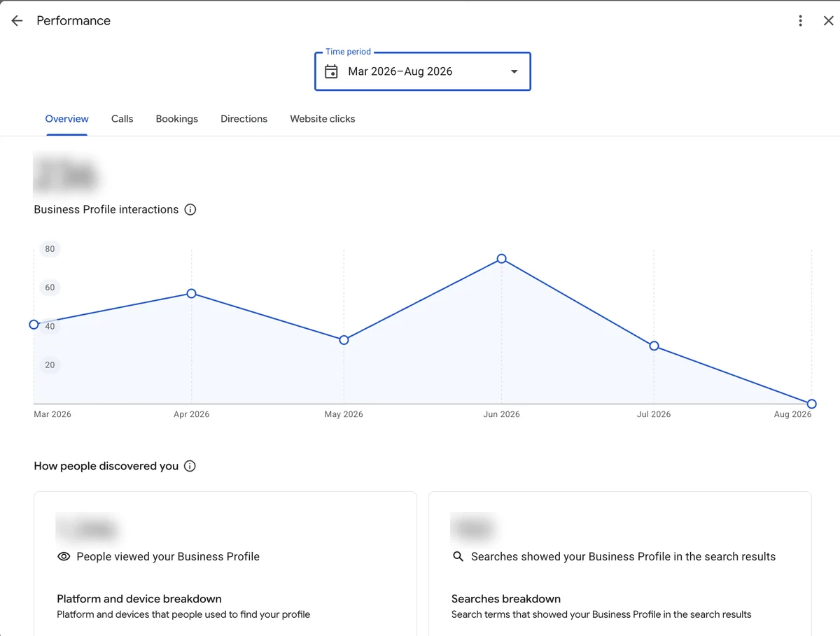Click the 20 y-axis label

[x=50, y=365]
